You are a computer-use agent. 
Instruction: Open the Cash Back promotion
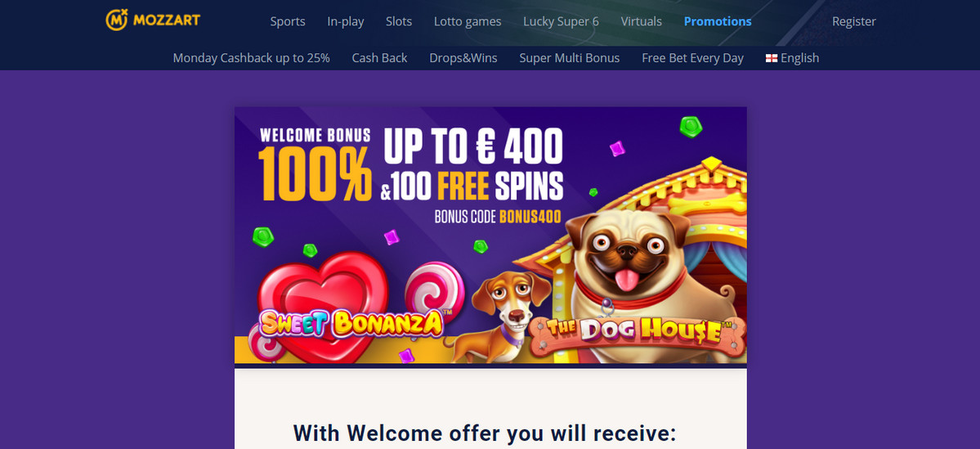click(x=379, y=58)
